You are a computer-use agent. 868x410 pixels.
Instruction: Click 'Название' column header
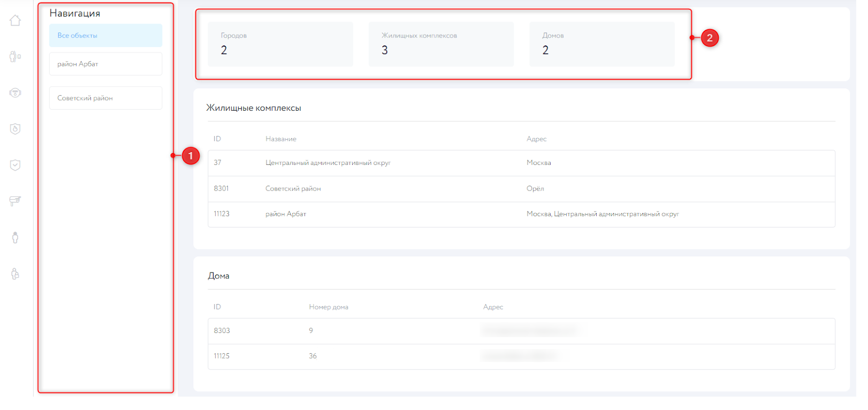coord(281,139)
